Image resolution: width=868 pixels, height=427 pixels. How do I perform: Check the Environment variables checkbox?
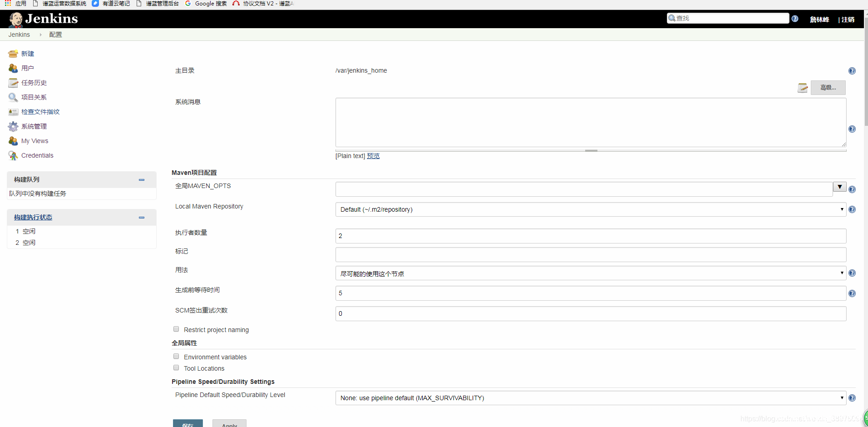click(x=176, y=356)
